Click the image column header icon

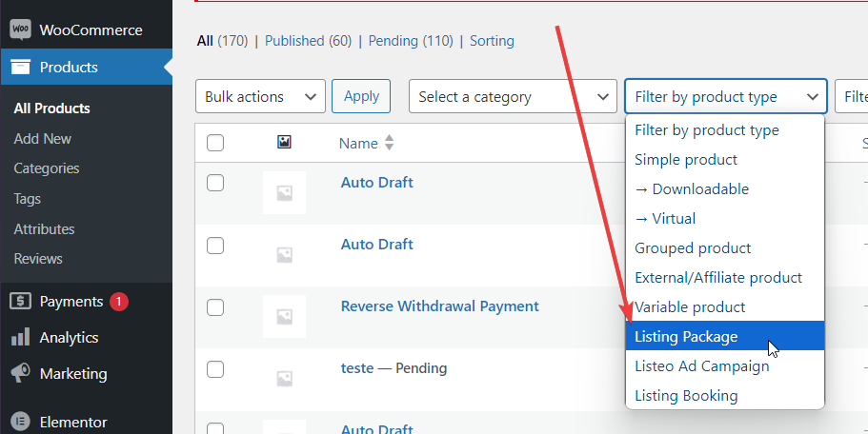tap(284, 143)
